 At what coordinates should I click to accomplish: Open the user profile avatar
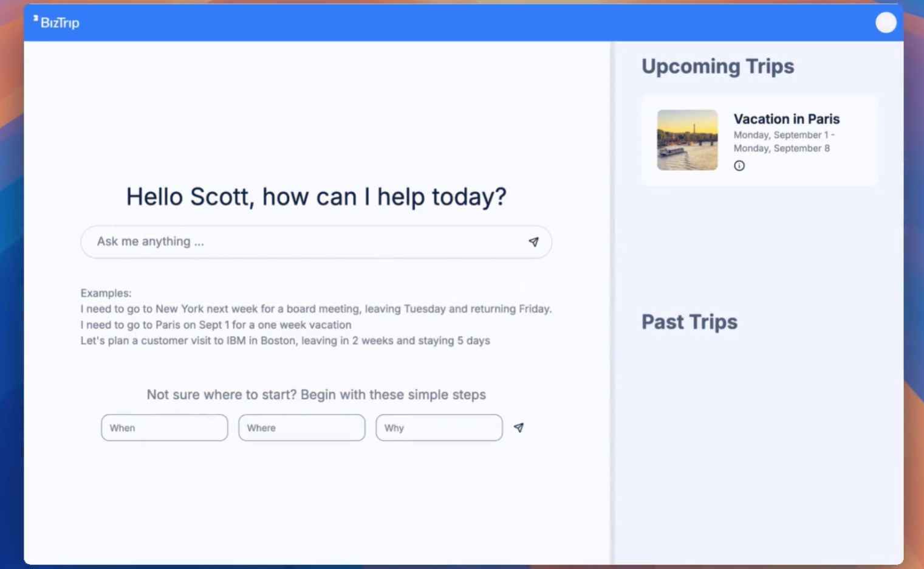click(885, 22)
